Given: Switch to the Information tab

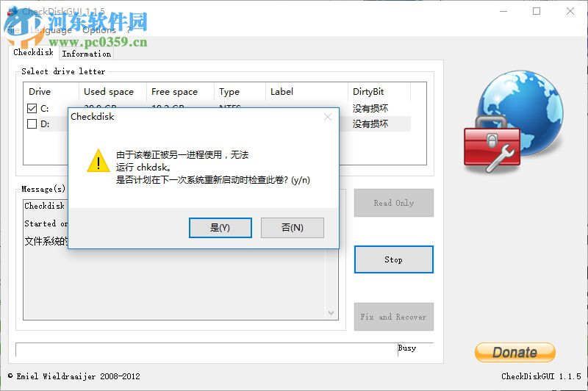Looking at the screenshot, I should pyautogui.click(x=87, y=54).
